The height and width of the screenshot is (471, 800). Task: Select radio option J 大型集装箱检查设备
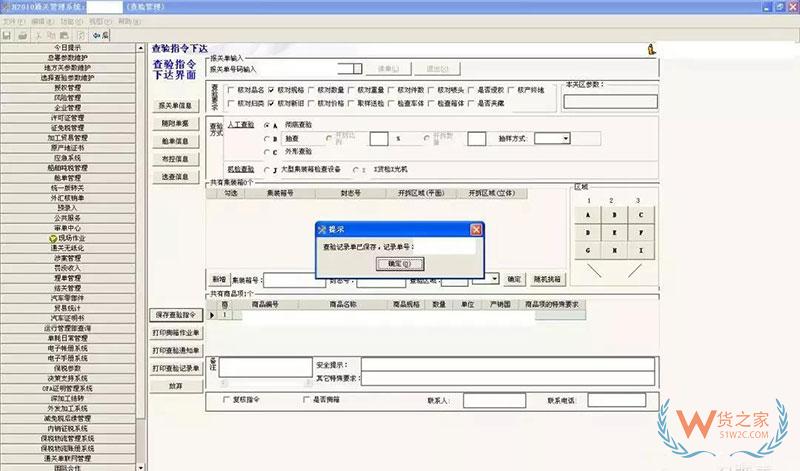[267, 169]
